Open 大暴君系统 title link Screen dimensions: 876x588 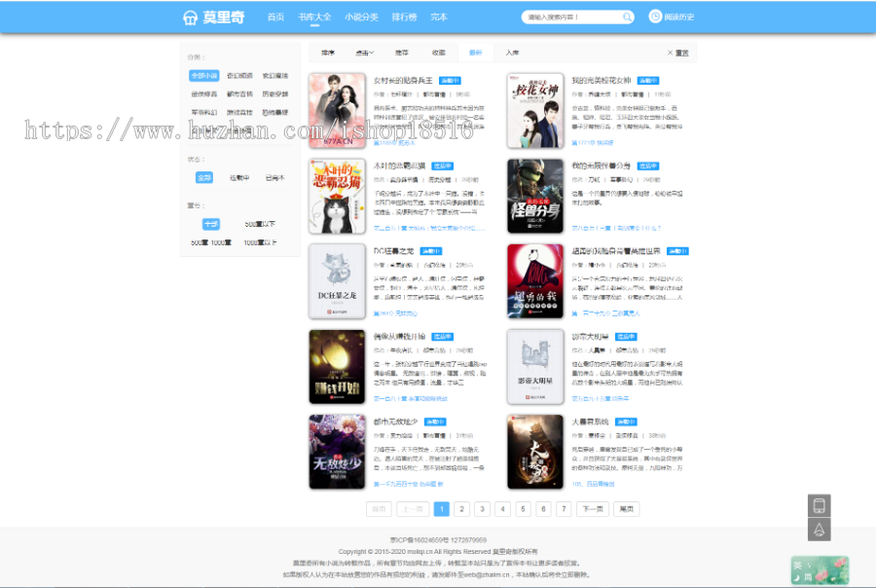point(590,422)
